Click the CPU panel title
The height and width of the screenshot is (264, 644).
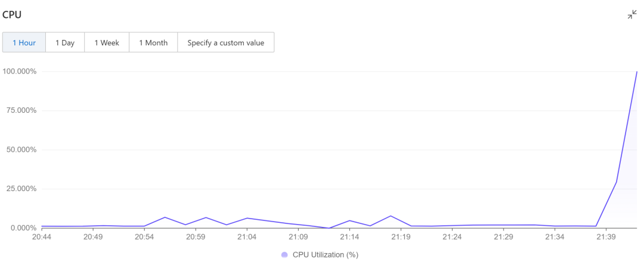(12, 15)
